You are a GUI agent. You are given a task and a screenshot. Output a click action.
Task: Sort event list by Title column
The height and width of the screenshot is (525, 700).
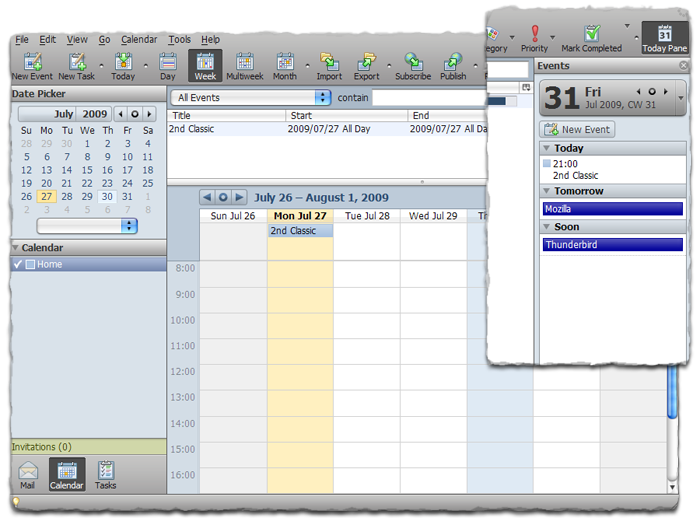tap(226, 116)
